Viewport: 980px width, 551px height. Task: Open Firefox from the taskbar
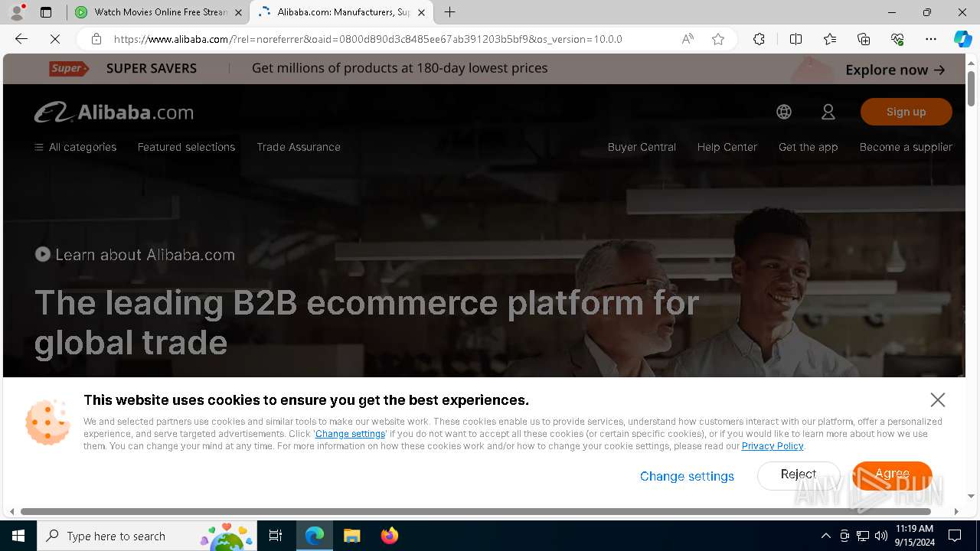[x=389, y=536]
